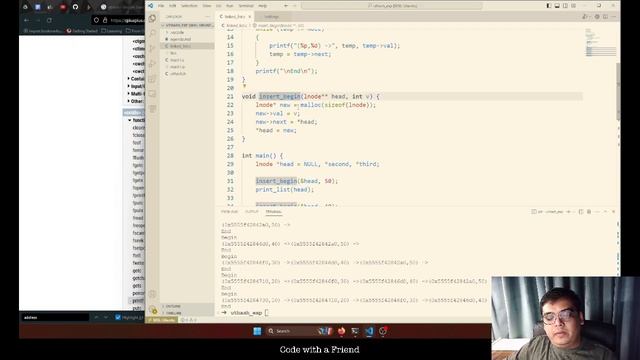Close the active C file editor tab
This screenshot has height=360, width=640.
point(249,17)
